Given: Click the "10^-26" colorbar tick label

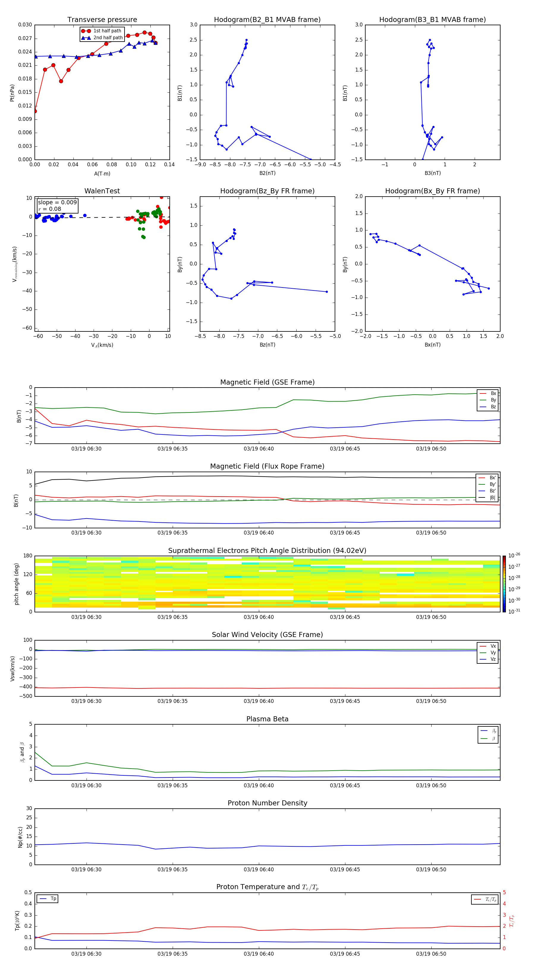Looking at the screenshot, I should (514, 555).
